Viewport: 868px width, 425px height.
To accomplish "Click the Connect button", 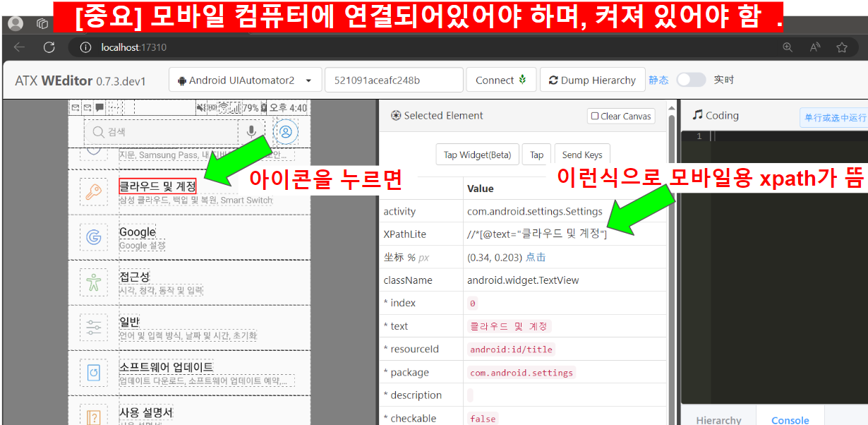I will (501, 80).
